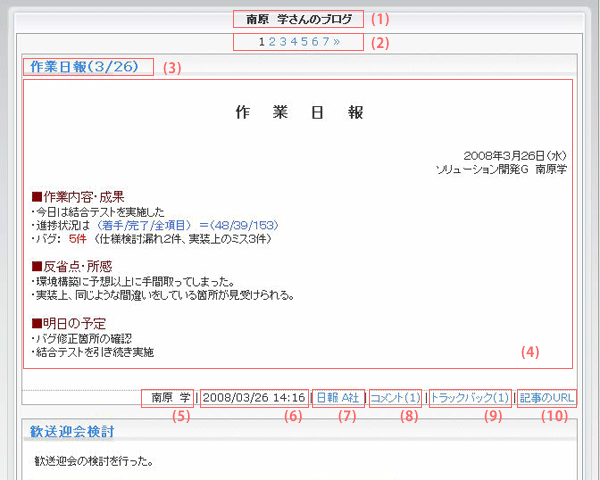Open the 作業日報(3/26) article title

(x=84, y=67)
